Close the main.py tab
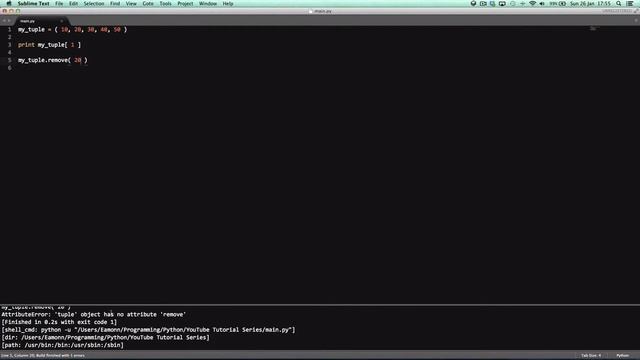Screen dimensions: 640x360 coord(62,21)
